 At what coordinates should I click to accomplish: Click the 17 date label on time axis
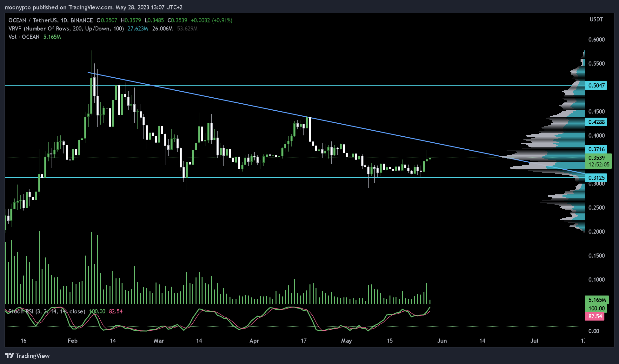pyautogui.click(x=304, y=341)
